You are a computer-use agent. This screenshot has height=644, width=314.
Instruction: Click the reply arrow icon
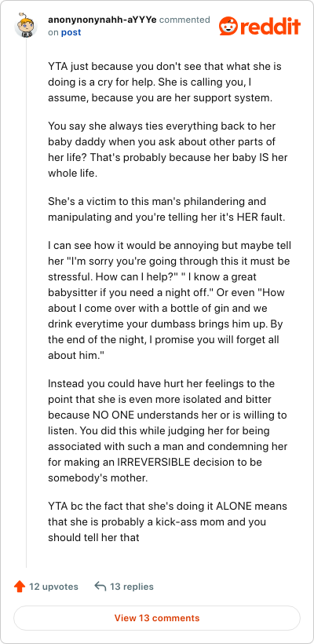tap(100, 586)
